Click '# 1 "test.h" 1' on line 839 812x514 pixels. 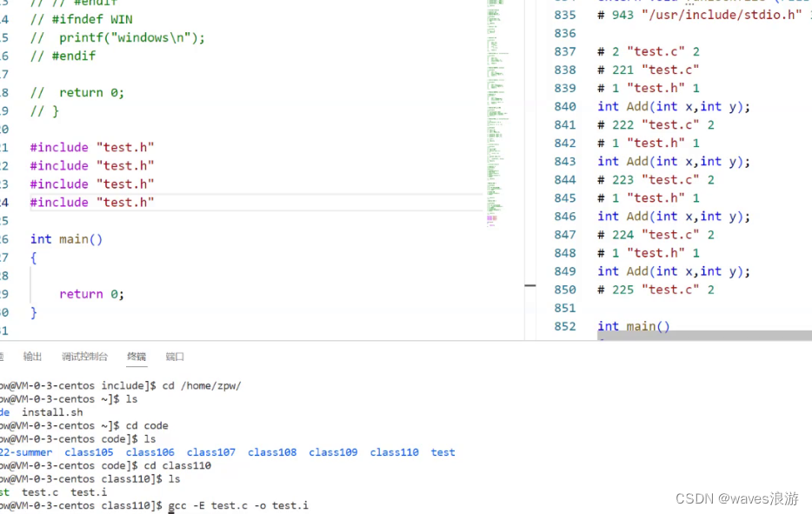point(649,88)
